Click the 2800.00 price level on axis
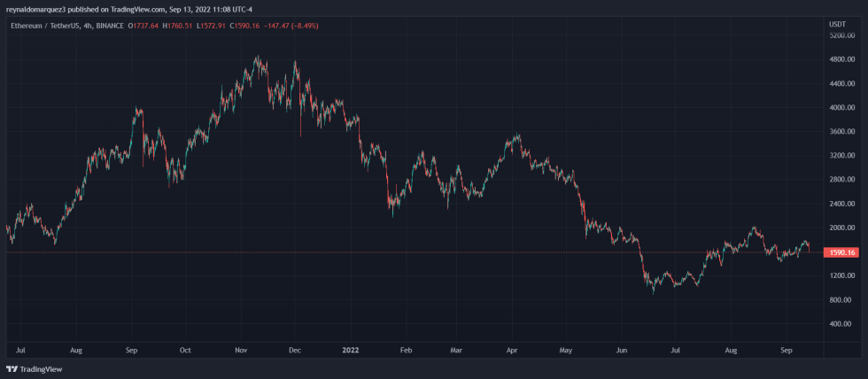The width and height of the screenshot is (868, 379). point(841,180)
